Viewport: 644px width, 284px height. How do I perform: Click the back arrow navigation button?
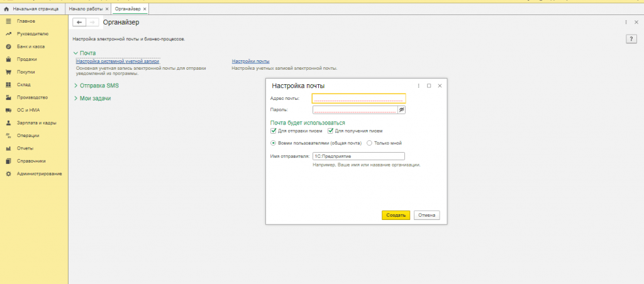(x=79, y=22)
